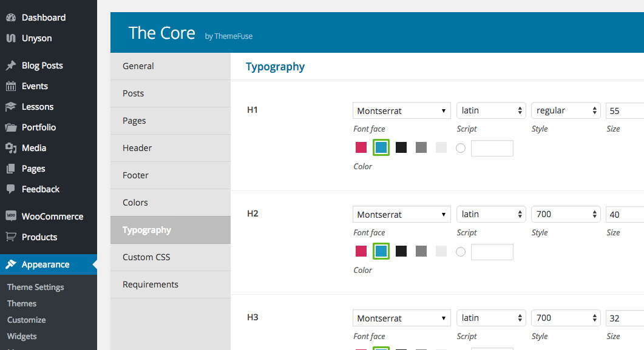Select the H2 custom color radio button
Image resolution: width=644 pixels, height=350 pixels.
pyautogui.click(x=461, y=252)
